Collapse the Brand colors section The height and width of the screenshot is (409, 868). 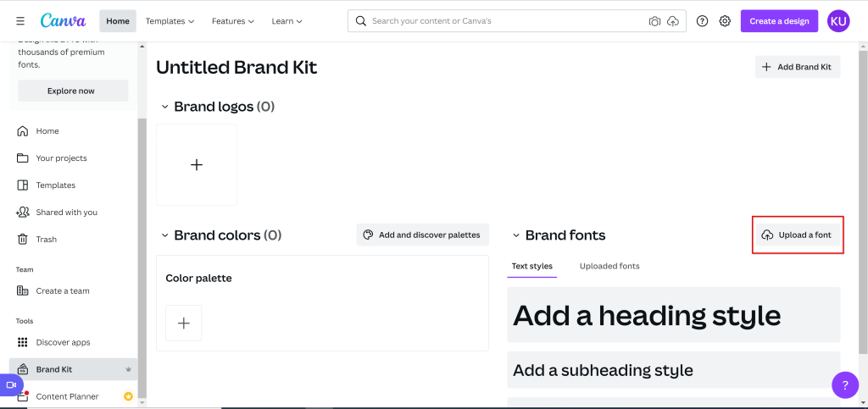(164, 235)
